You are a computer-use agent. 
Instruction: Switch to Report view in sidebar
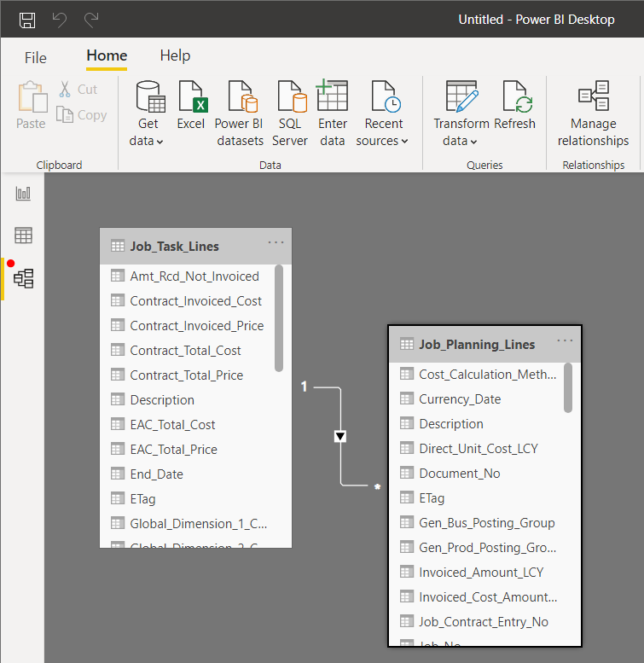[x=23, y=194]
